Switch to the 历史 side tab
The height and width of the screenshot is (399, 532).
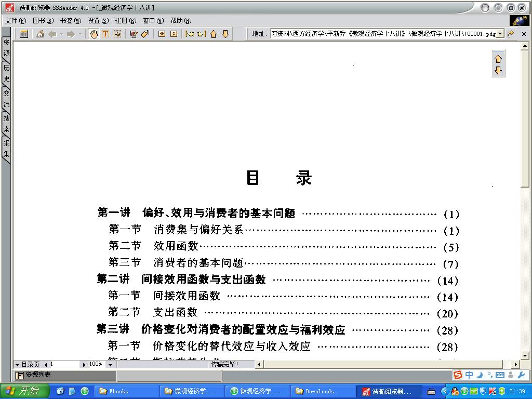(x=6, y=73)
